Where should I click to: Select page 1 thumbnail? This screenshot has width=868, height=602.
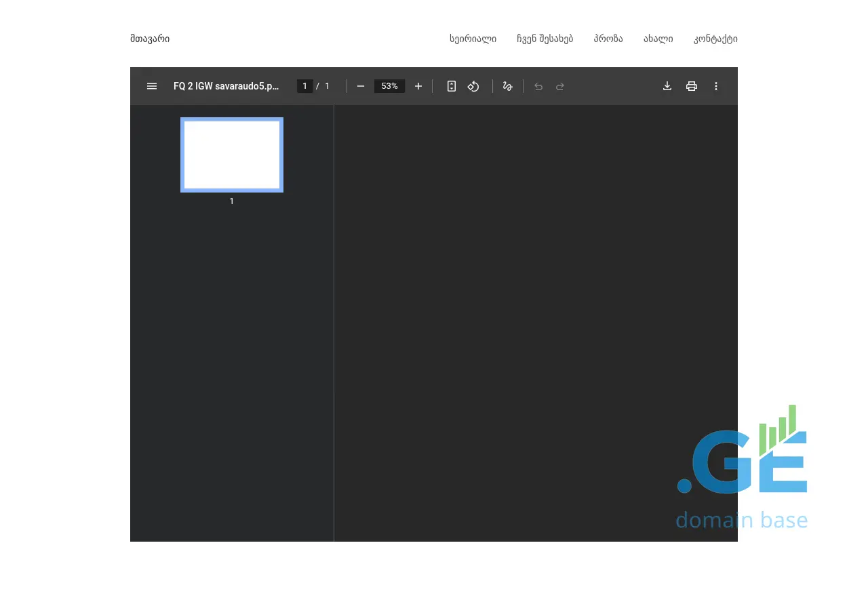pyautogui.click(x=232, y=155)
